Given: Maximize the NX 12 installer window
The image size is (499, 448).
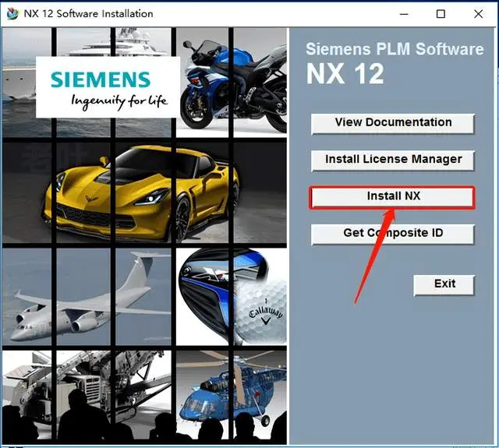Looking at the screenshot, I should (x=441, y=14).
